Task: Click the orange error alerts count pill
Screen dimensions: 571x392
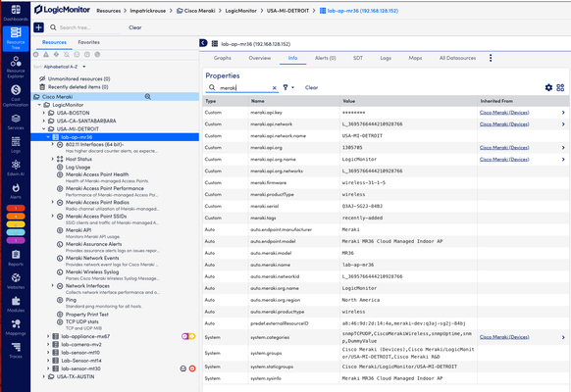Action: (x=16, y=216)
